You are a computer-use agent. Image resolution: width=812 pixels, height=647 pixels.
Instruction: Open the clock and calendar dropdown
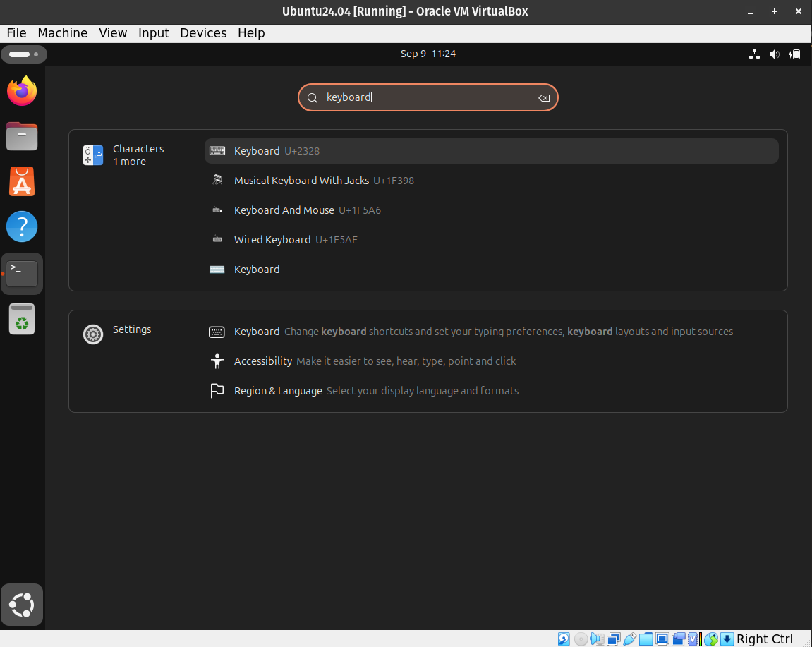tap(428, 54)
